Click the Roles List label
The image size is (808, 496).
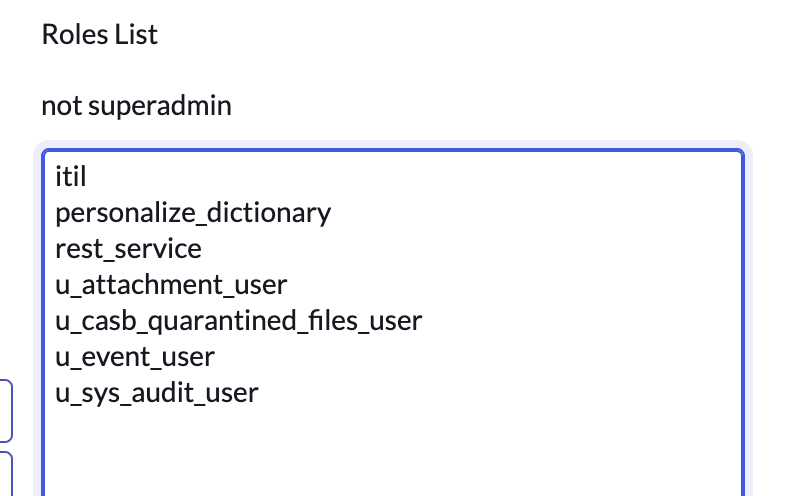[99, 34]
